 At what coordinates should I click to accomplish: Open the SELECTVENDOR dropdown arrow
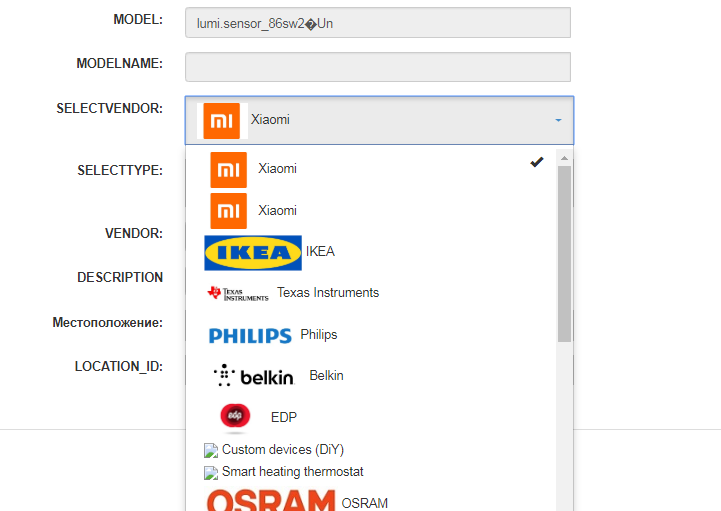pyautogui.click(x=558, y=121)
